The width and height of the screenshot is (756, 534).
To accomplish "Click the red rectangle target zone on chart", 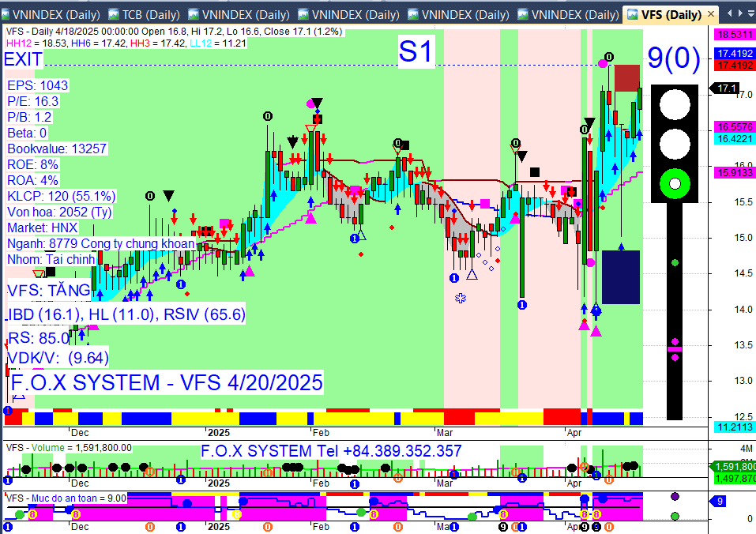I will [x=627, y=78].
